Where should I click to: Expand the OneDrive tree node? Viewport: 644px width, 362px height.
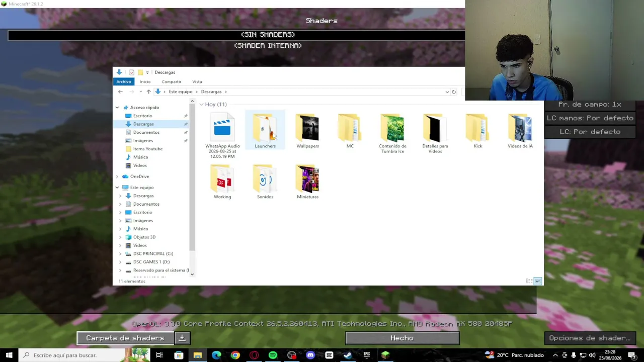[117, 176]
